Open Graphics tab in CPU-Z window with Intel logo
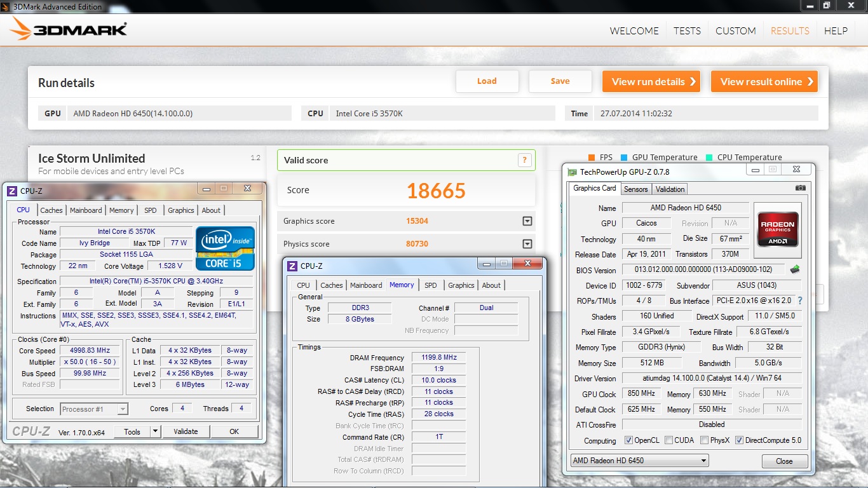Screen dimensions: 868x488 (x=181, y=210)
